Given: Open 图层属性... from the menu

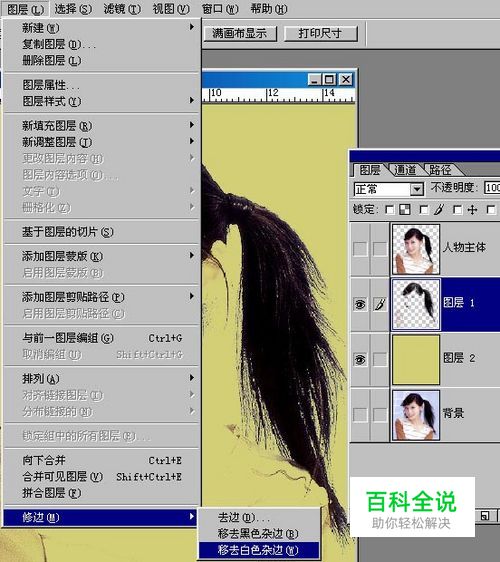Looking at the screenshot, I should 101,85.
